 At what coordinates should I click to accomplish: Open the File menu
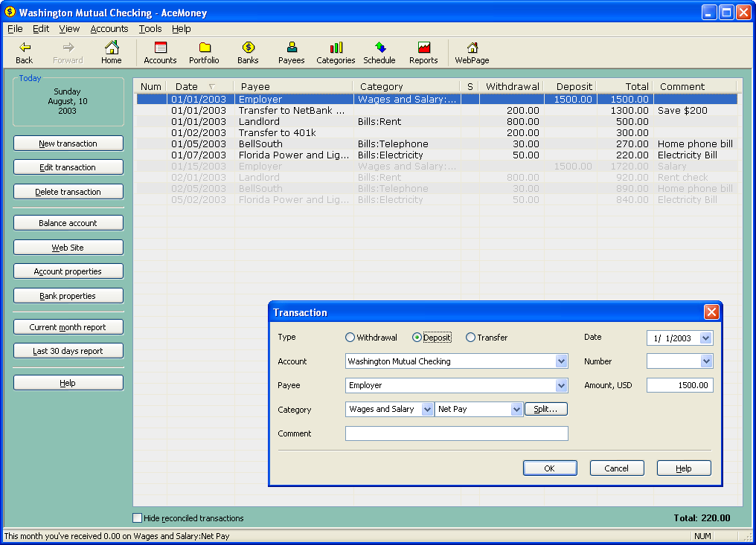click(15, 28)
